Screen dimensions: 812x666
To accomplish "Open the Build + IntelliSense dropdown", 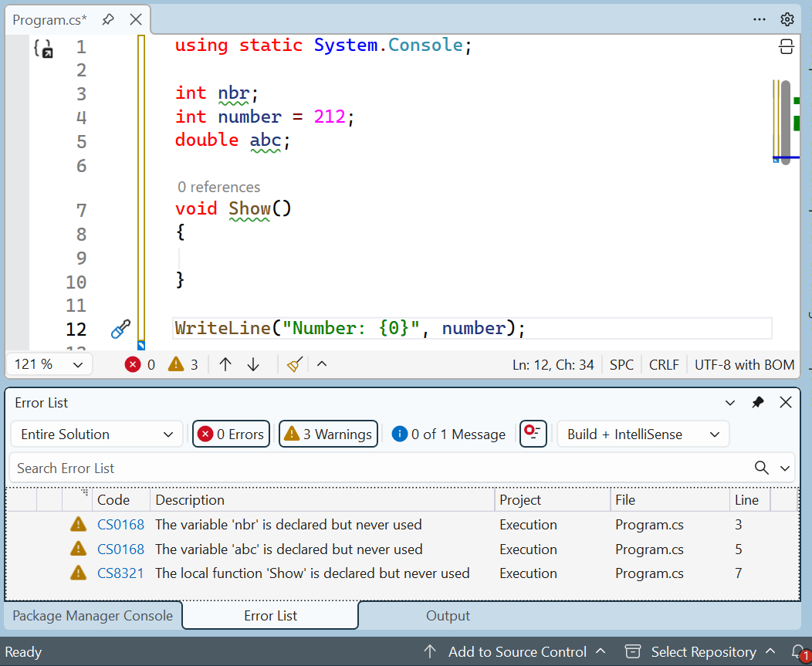I will tap(643, 434).
